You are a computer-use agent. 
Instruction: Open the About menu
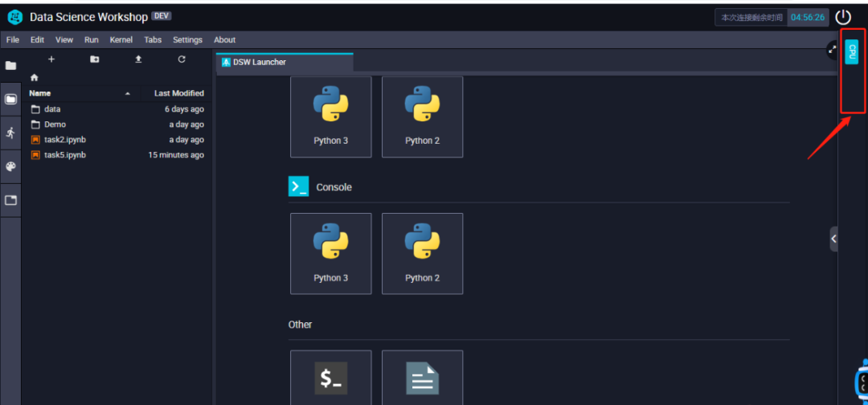(225, 40)
